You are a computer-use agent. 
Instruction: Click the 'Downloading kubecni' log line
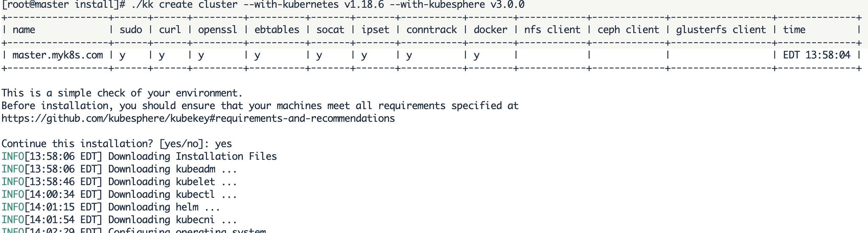[172, 220]
